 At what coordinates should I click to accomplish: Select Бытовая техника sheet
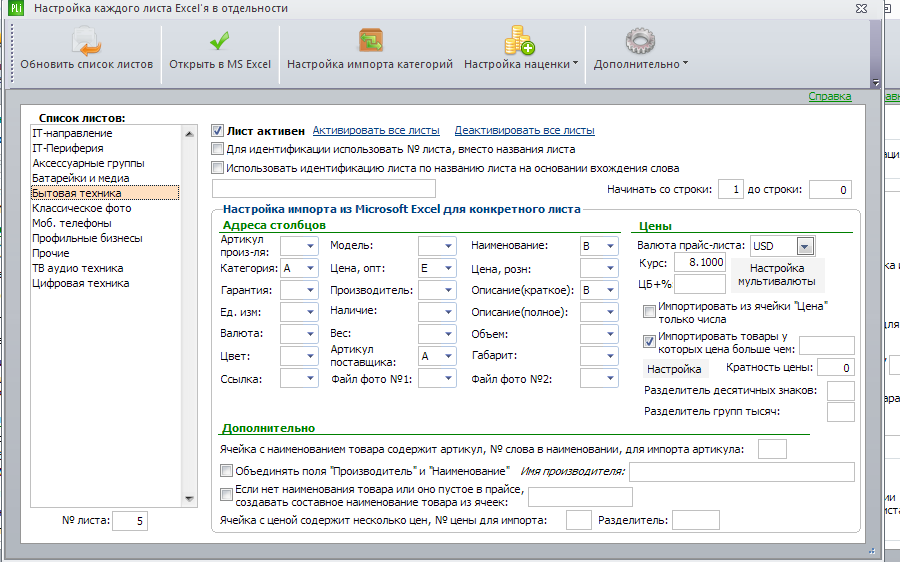(105, 193)
